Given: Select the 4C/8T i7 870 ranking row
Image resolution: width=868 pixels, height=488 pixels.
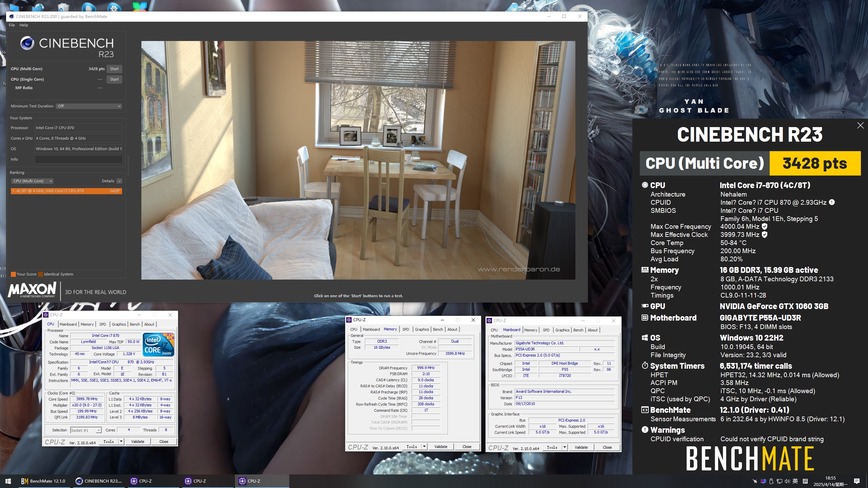Looking at the screenshot, I should (66, 191).
